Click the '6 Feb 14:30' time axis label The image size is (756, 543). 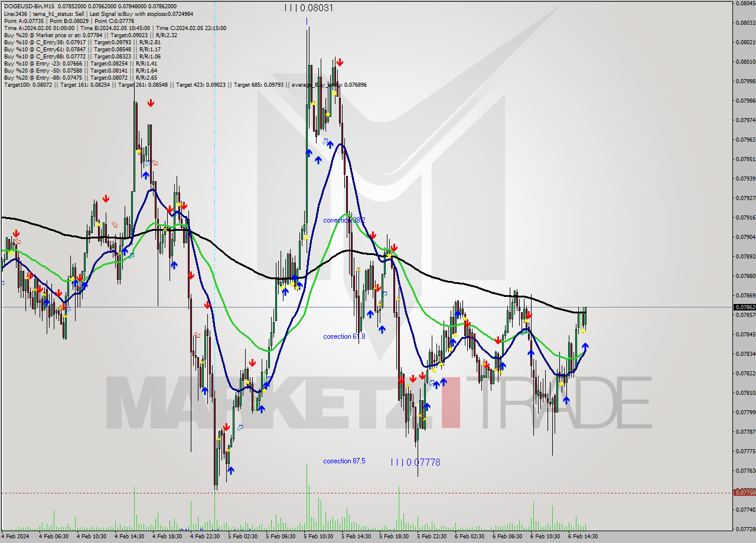582,537
